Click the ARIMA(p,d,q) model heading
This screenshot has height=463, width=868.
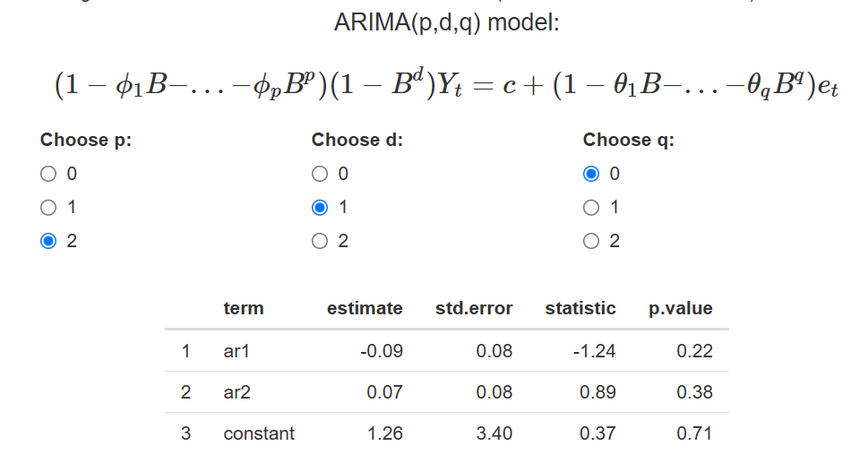[x=447, y=22]
